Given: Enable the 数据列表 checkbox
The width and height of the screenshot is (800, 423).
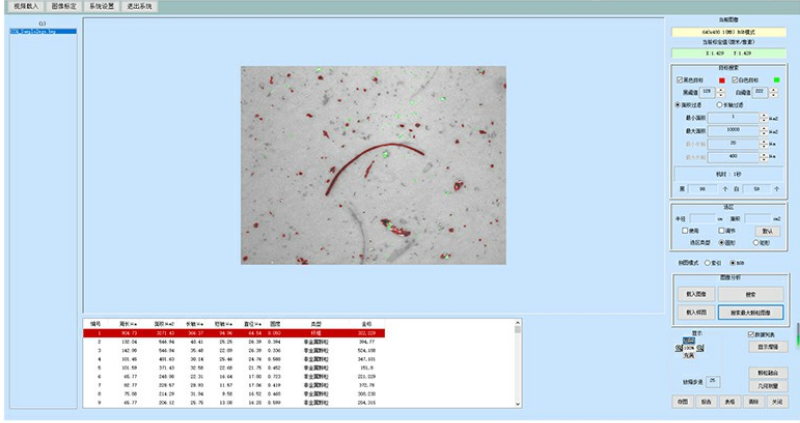Looking at the screenshot, I should (751, 334).
